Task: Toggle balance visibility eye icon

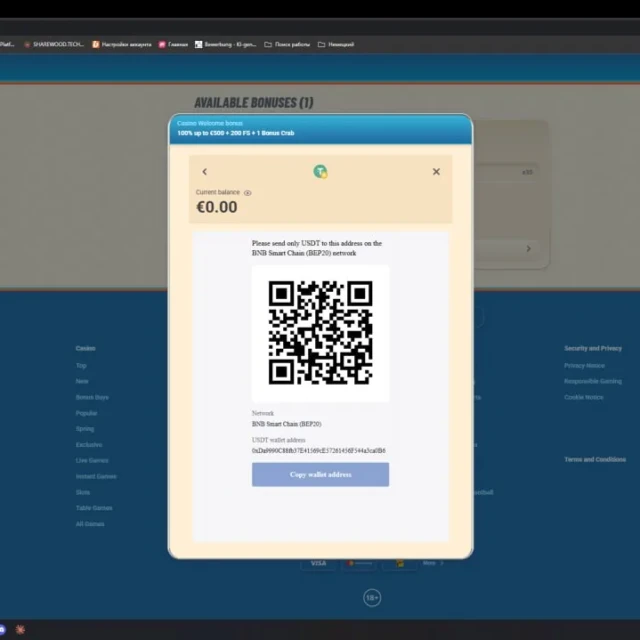Action: (247, 193)
